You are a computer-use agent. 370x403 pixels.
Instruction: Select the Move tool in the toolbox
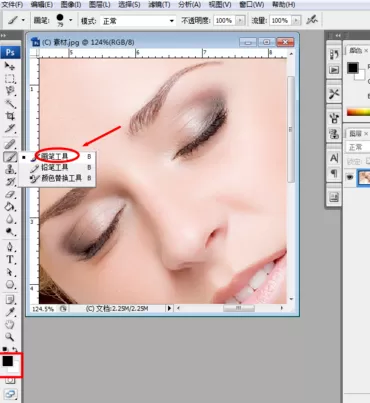[10, 66]
